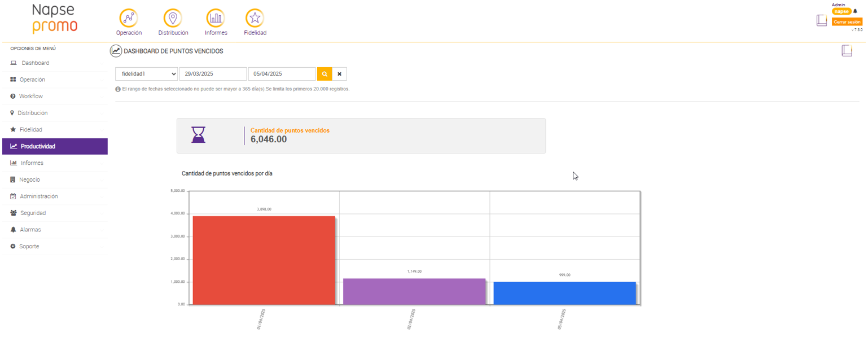
Task: Click the Fidelidad star icon
Action: coord(255,18)
